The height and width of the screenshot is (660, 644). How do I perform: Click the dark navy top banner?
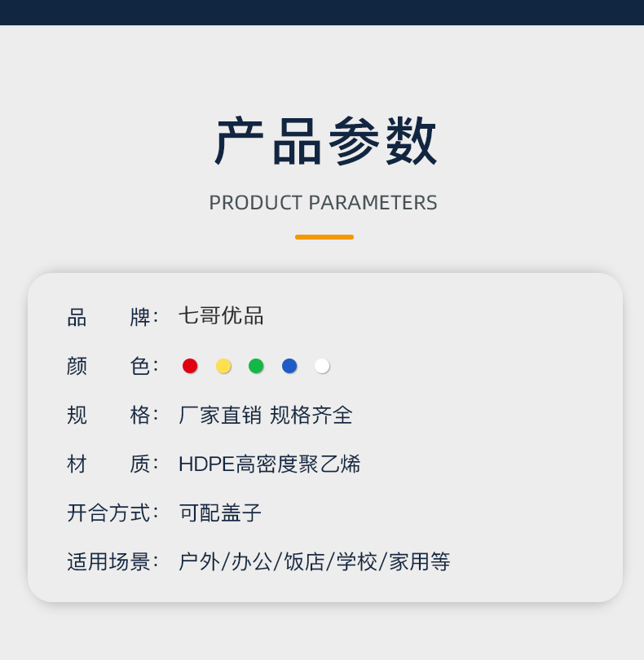[x=322, y=12]
